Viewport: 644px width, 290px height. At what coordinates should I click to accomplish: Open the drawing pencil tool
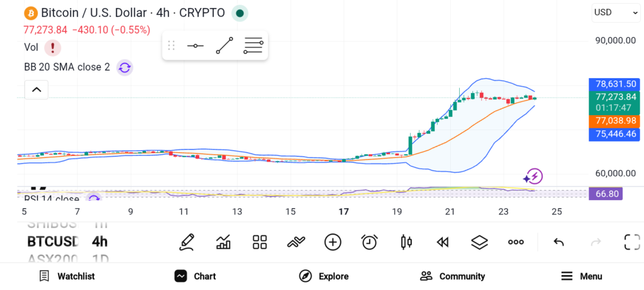coord(186,242)
